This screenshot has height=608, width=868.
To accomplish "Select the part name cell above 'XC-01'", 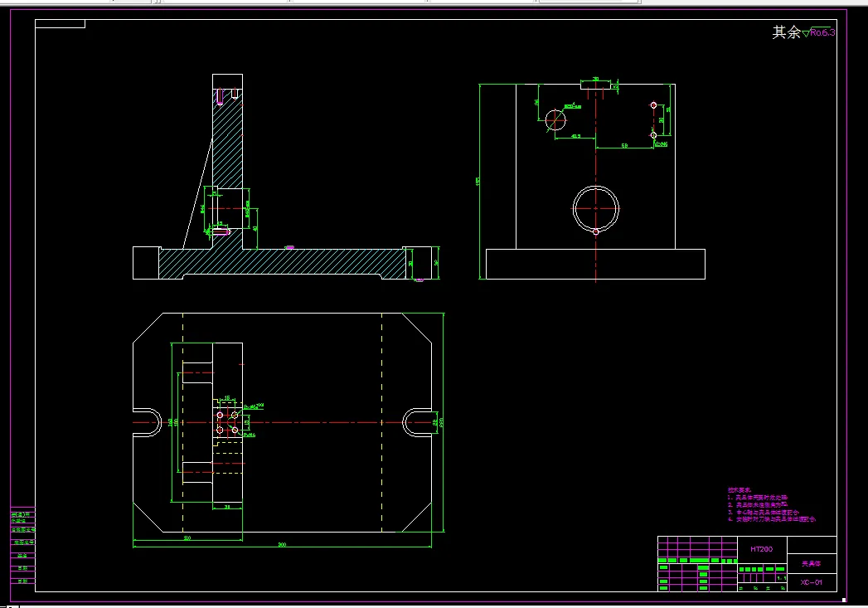I will (x=812, y=564).
